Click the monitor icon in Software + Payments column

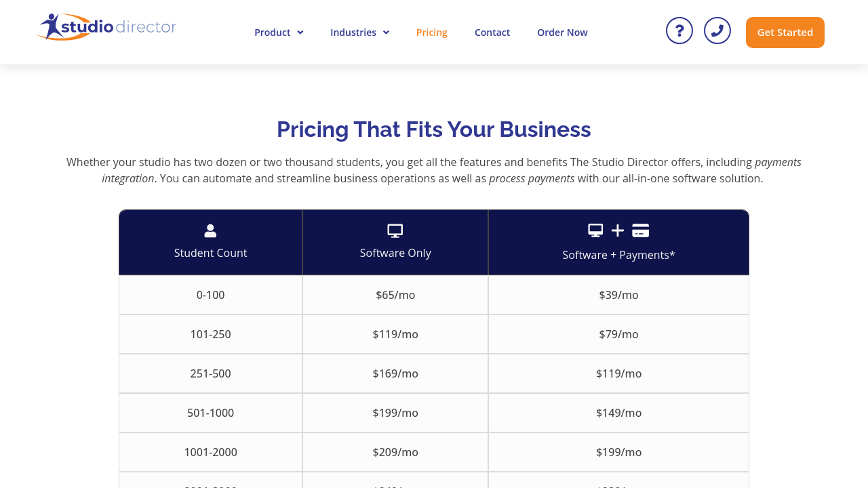click(x=595, y=231)
